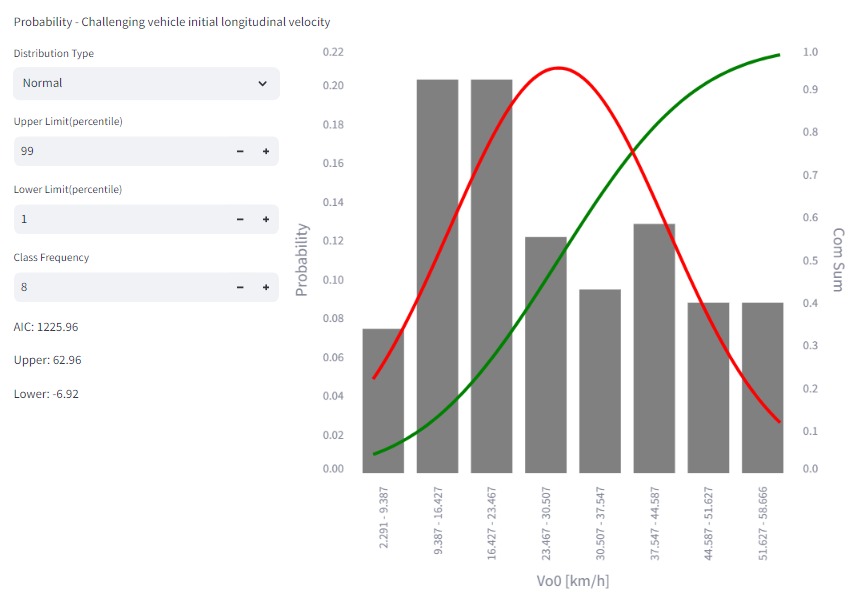864x602 pixels.
Task: Select the 9.387 - 16.427 histogram bar
Action: coord(437,275)
